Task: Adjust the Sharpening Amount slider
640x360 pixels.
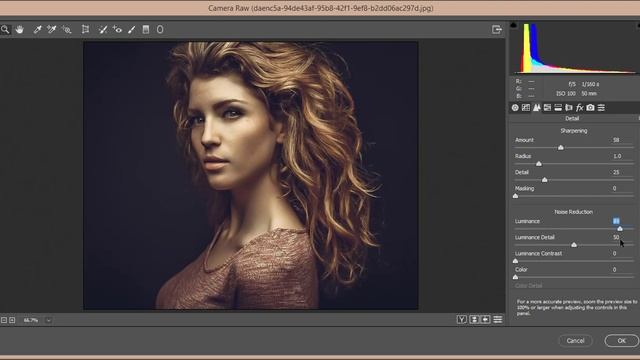Action: [x=561, y=147]
